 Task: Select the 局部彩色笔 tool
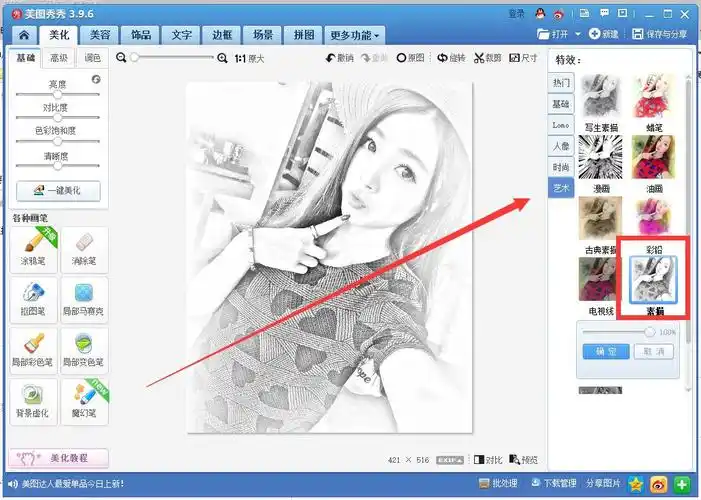coord(34,351)
